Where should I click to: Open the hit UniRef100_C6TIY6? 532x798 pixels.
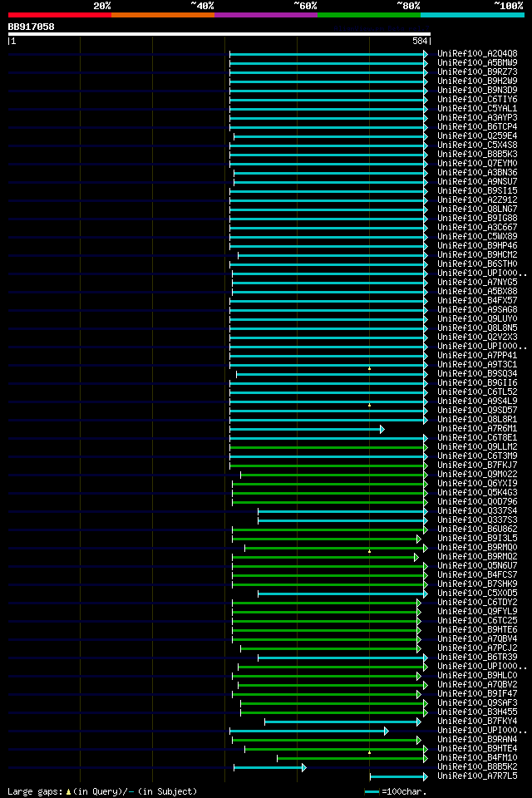[x=477, y=99]
